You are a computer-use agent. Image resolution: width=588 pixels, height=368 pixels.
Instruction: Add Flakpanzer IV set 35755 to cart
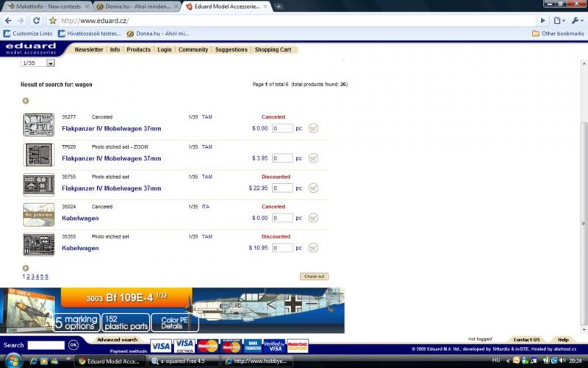click(313, 188)
